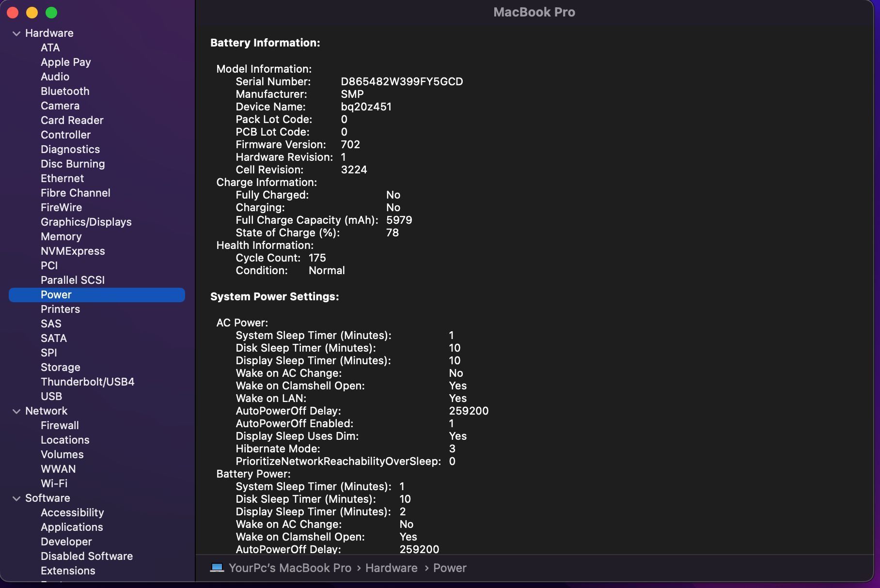The width and height of the screenshot is (880, 588).
Task: Show Memory information
Action: (x=61, y=236)
